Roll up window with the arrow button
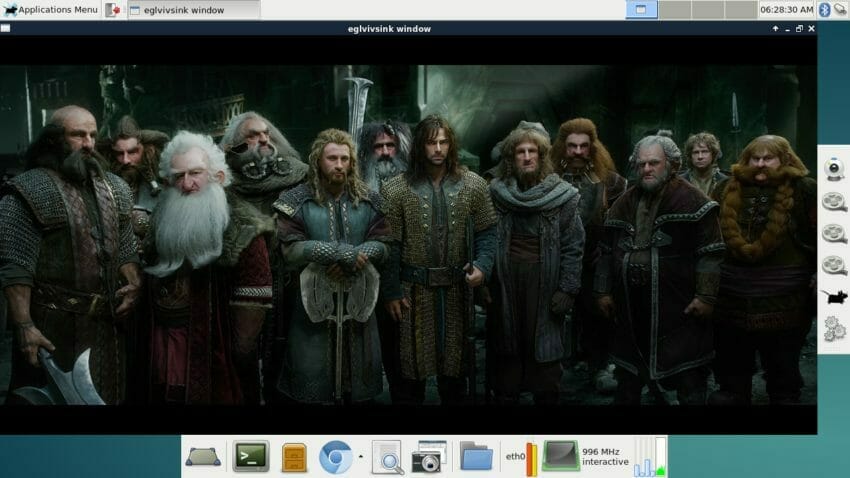Viewport: 850px width, 478px height. pos(775,29)
